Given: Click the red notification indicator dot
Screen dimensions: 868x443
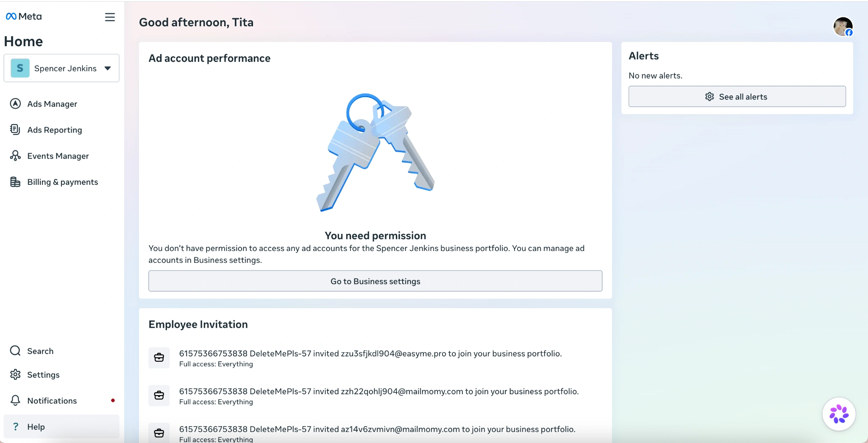Looking at the screenshot, I should coord(113,401).
